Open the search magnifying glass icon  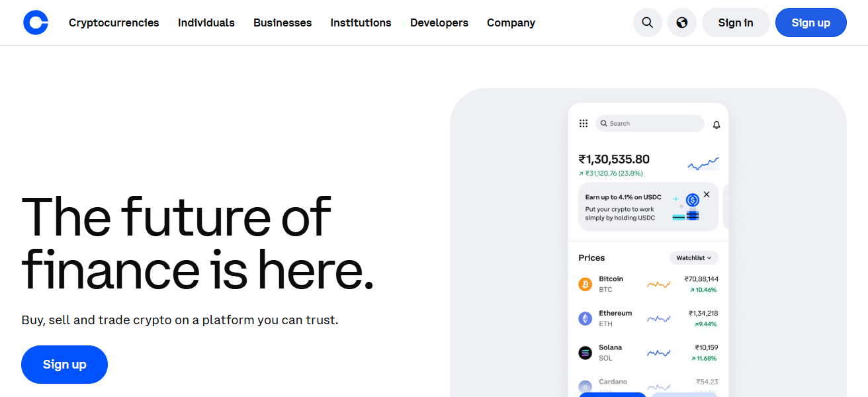[x=647, y=22]
